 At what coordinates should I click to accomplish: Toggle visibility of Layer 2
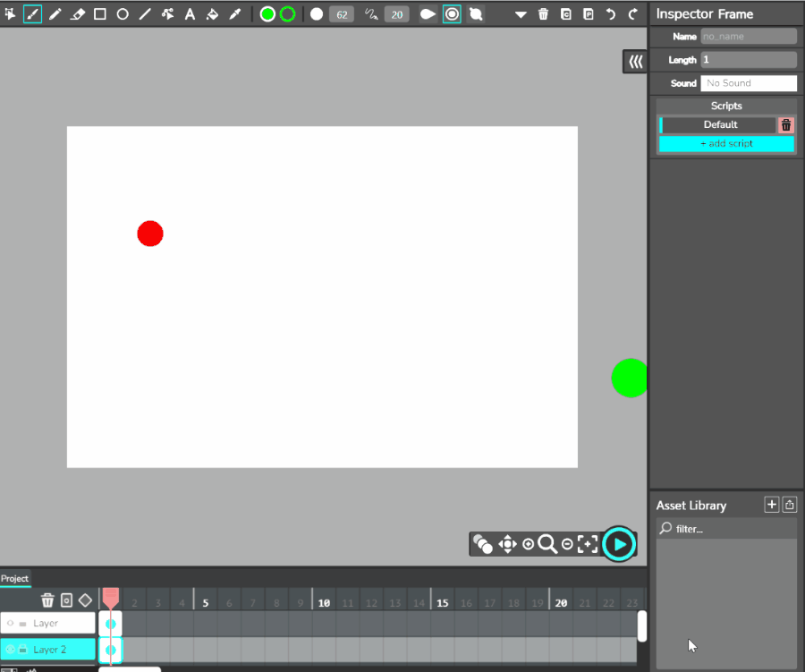click(x=10, y=650)
